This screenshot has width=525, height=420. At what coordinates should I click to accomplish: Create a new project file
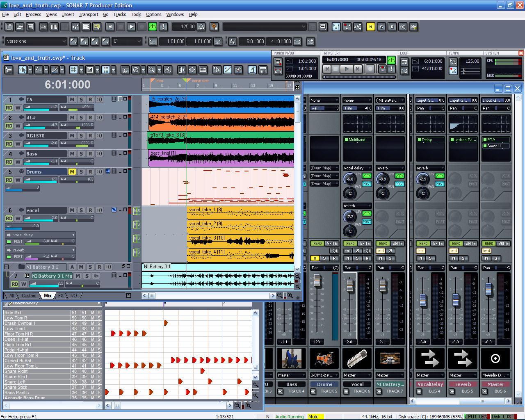(9, 27)
